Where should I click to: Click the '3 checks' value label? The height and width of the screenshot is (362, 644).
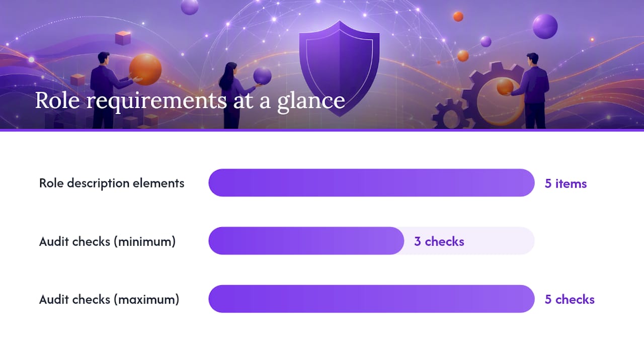tap(439, 241)
